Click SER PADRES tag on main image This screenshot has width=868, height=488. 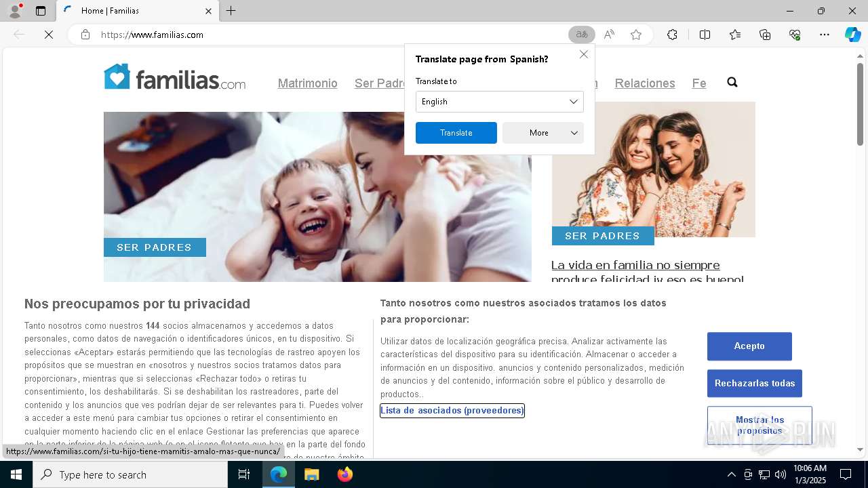[x=155, y=247]
